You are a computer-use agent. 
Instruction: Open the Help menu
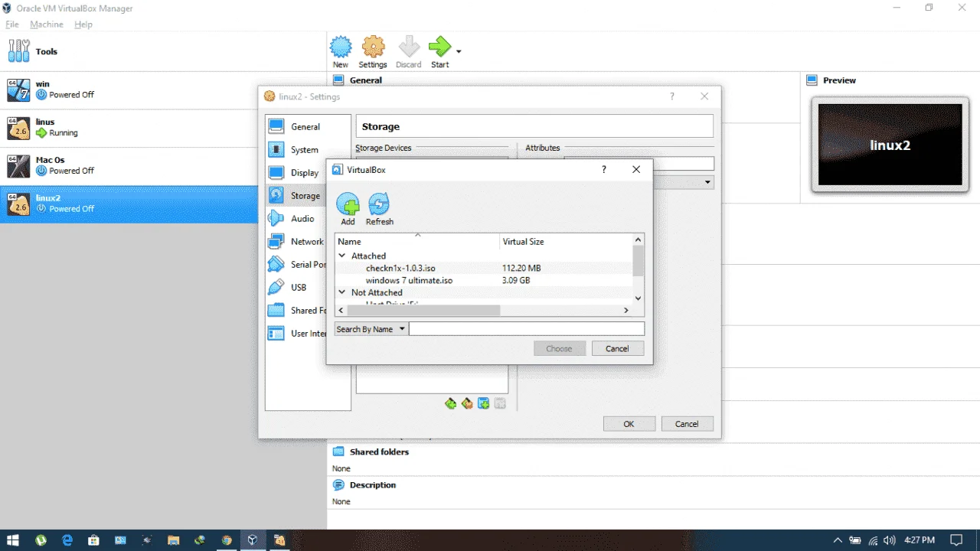tap(83, 24)
